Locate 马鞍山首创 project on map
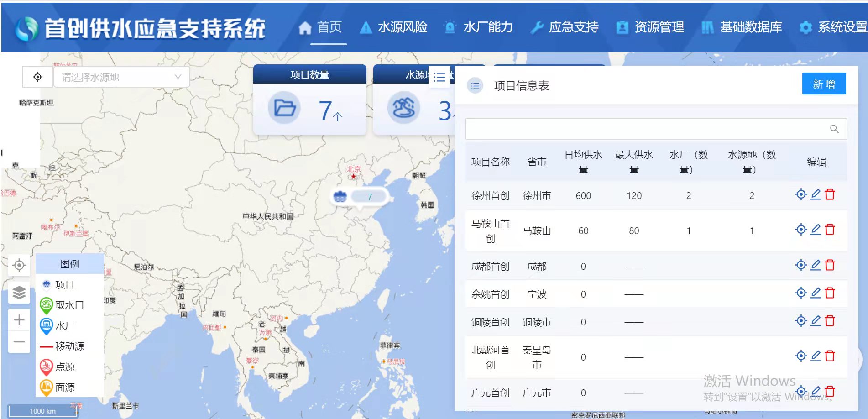 (800, 230)
